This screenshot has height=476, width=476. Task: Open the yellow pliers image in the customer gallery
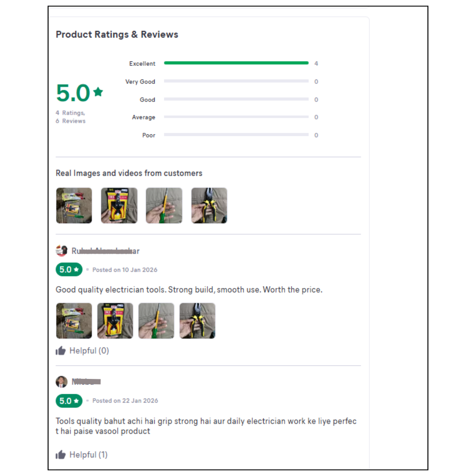pyautogui.click(x=209, y=206)
